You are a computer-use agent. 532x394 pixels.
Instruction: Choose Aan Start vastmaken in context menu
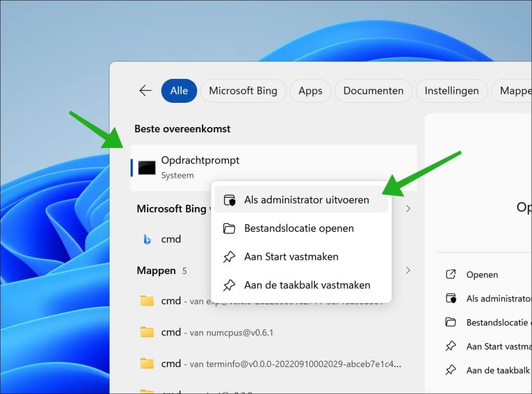301,256
